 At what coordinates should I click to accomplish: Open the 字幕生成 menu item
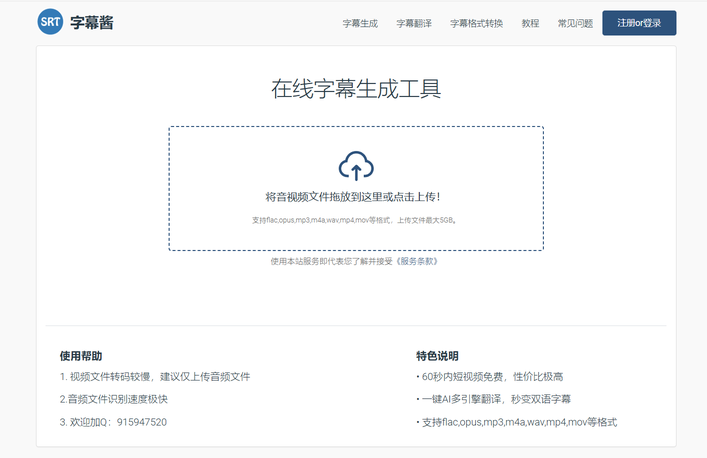click(360, 23)
